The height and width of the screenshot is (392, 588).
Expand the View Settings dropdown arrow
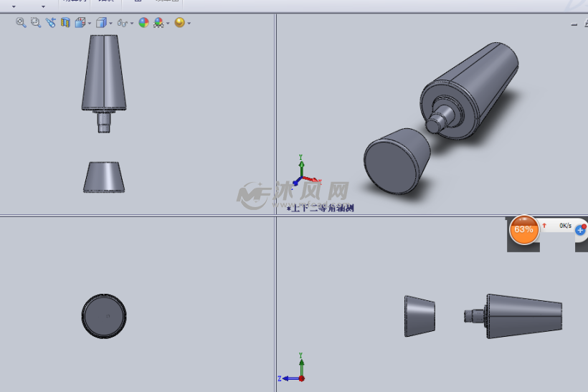[189, 24]
